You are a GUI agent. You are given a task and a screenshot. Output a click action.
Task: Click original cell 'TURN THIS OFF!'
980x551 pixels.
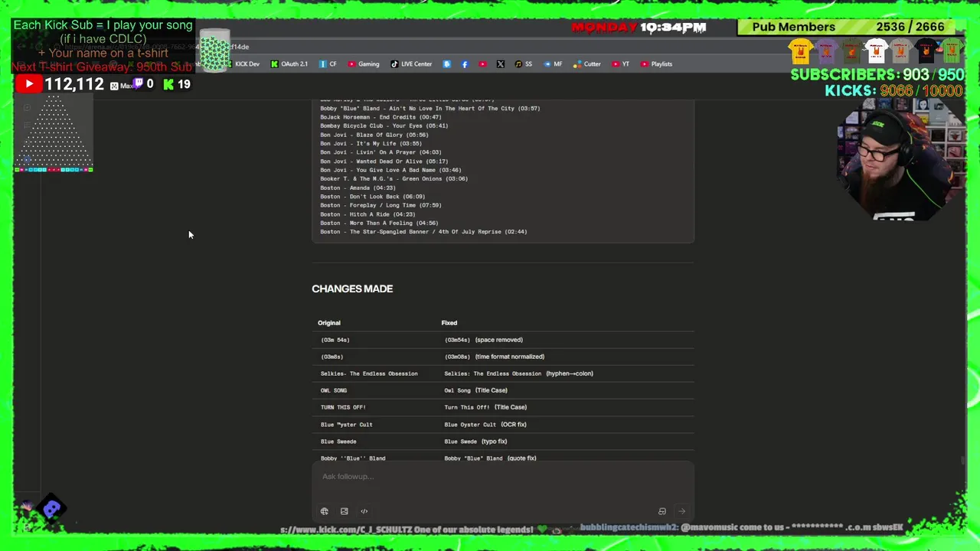tap(343, 407)
